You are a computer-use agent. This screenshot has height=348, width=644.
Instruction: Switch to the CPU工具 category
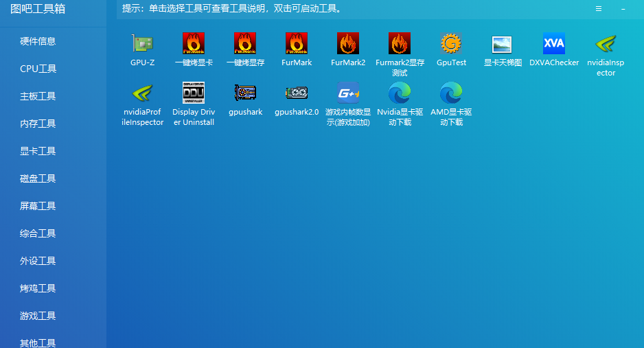coord(38,69)
